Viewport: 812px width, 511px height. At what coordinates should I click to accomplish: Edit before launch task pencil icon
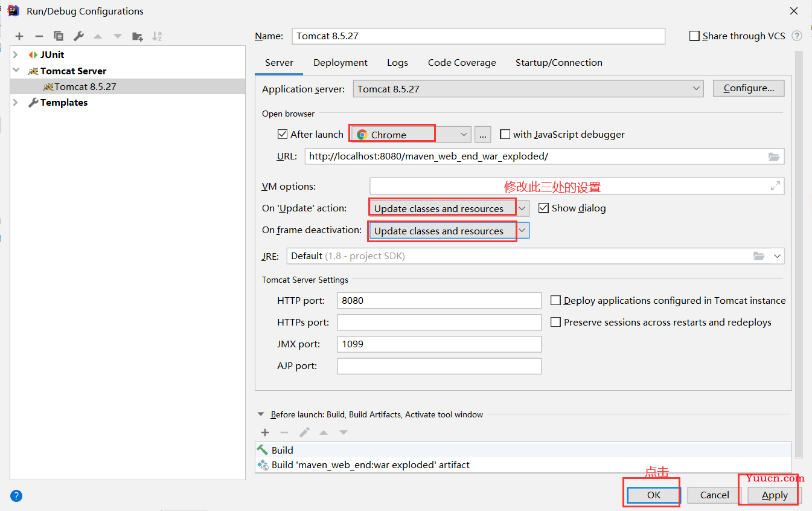tap(304, 432)
